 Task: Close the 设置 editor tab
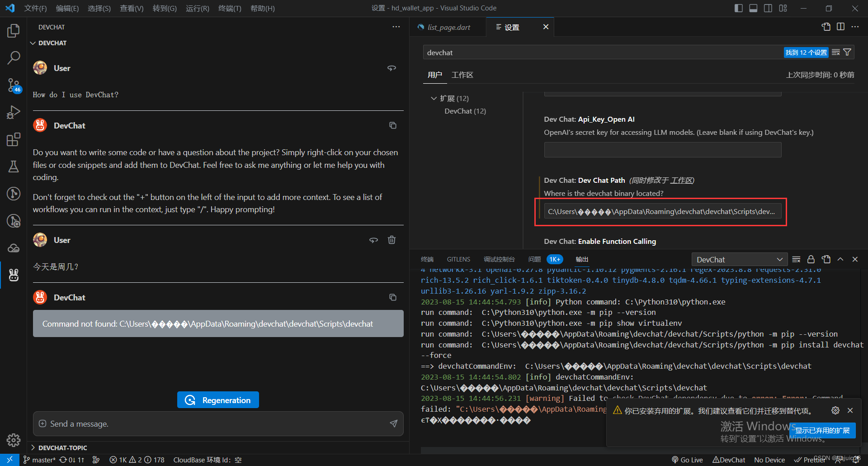pyautogui.click(x=546, y=27)
